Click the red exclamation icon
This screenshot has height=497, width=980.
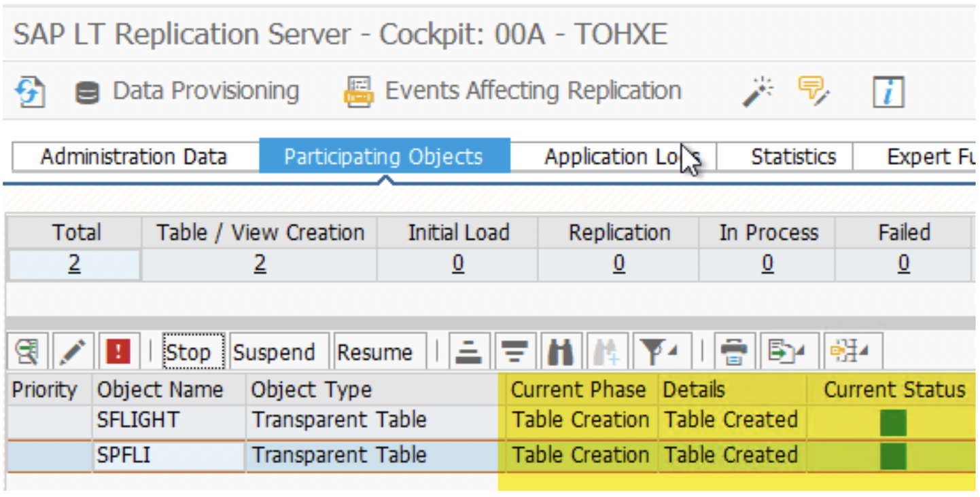point(120,351)
